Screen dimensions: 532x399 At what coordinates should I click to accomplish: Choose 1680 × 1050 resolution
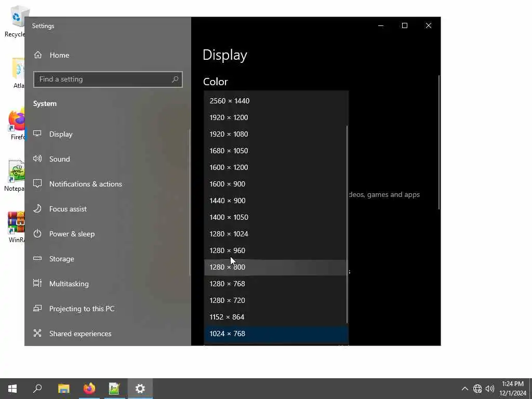276,151
